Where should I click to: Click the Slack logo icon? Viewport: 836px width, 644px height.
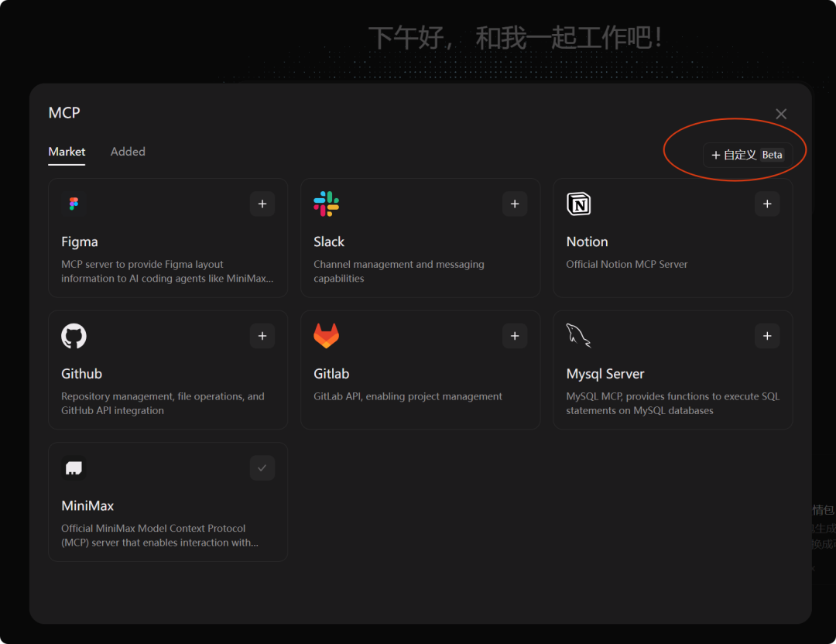pos(326,204)
